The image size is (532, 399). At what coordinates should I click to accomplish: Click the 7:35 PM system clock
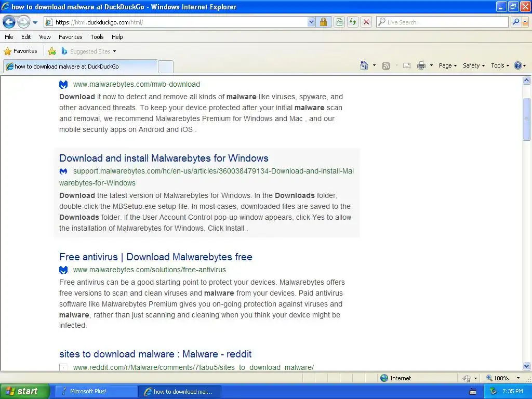pos(512,391)
